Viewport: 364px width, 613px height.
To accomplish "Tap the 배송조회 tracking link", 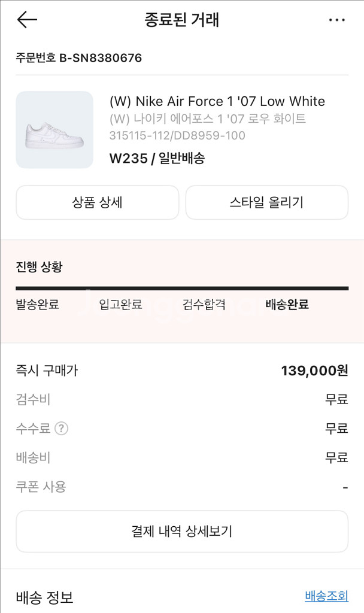I will point(326,596).
